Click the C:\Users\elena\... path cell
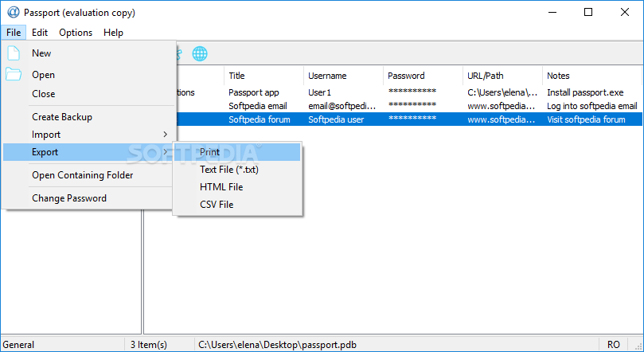The width and height of the screenshot is (644, 352). (x=502, y=92)
